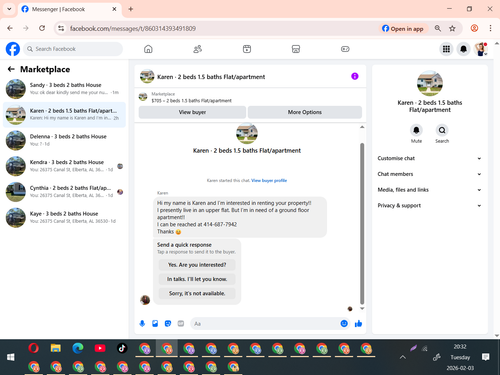Screen dimensions: 500x375
Task: Choose a sticker from the sticker icon
Action: coord(168,323)
